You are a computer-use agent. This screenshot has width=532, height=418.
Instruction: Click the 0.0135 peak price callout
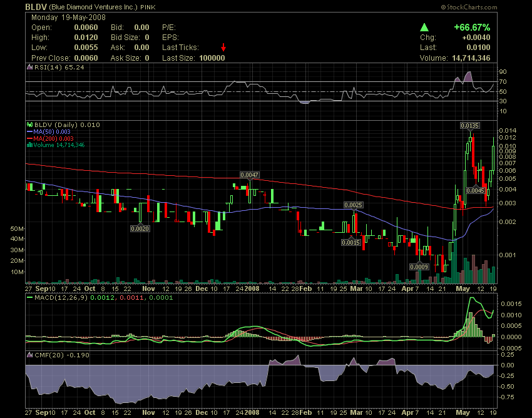(x=470, y=126)
